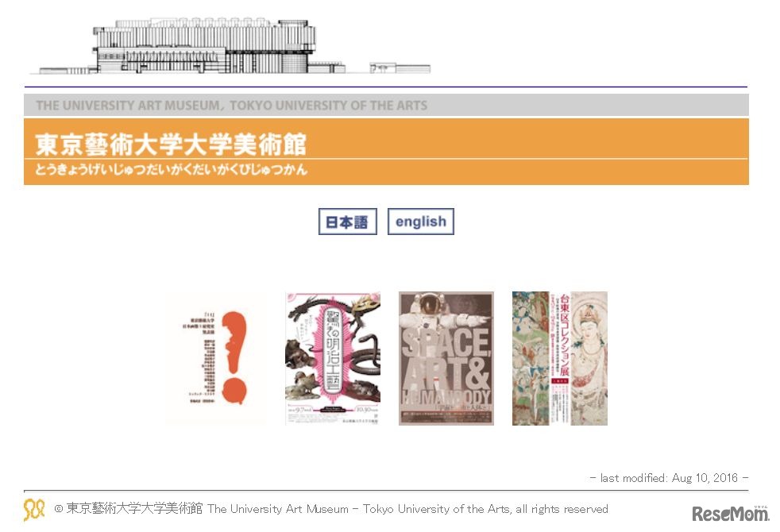Open the exclamation mark exhibition poster
Image resolution: width=780 pixels, height=532 pixels.
216,358
